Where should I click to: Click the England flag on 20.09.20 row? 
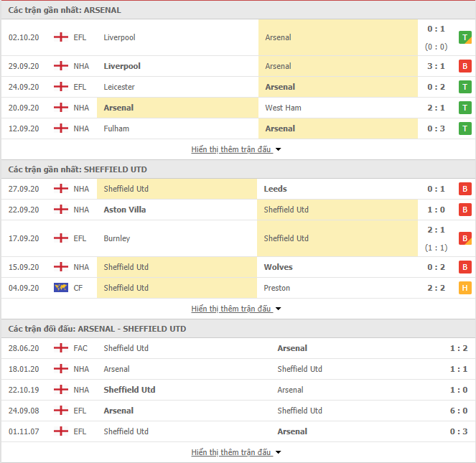[61, 107]
